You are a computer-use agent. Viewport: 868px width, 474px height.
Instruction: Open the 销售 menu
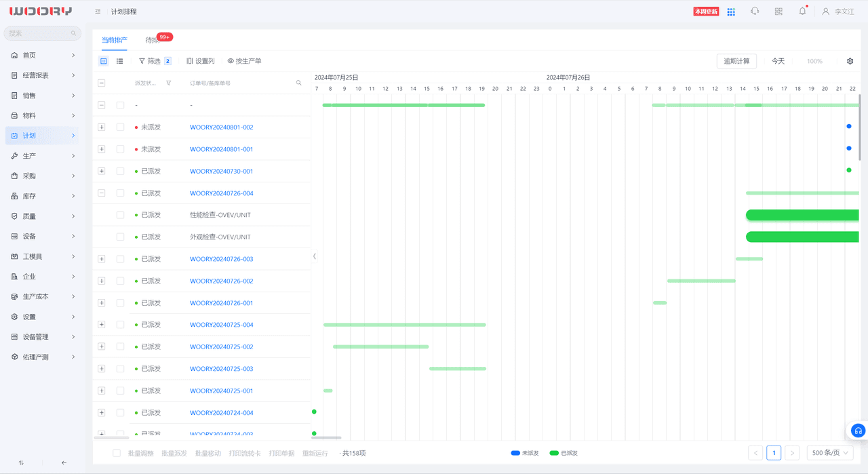click(43, 96)
